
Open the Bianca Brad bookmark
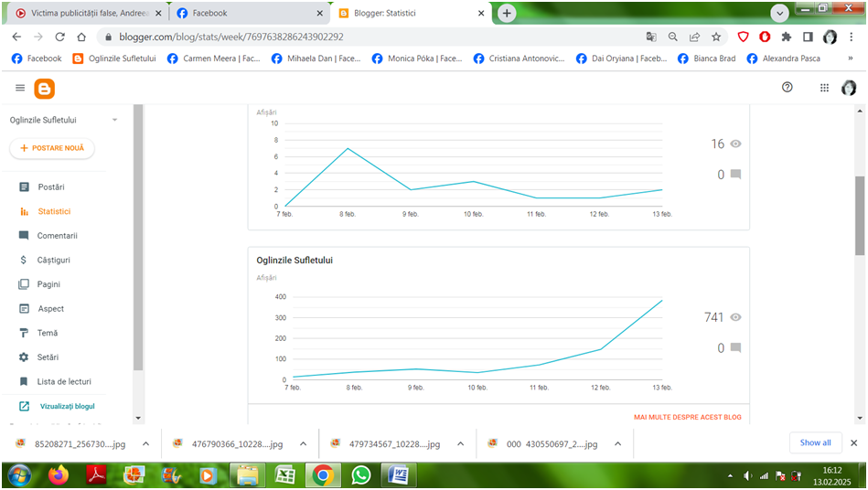pyautogui.click(x=707, y=59)
